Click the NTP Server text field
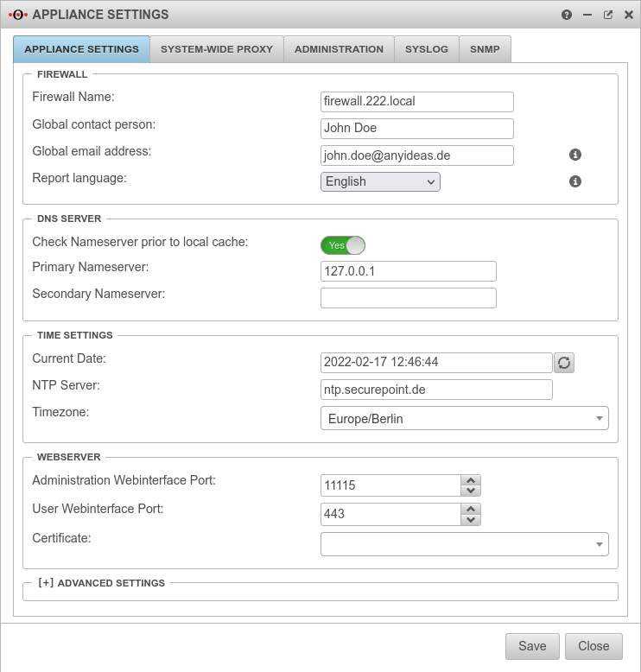The height and width of the screenshot is (672, 641). click(435, 390)
